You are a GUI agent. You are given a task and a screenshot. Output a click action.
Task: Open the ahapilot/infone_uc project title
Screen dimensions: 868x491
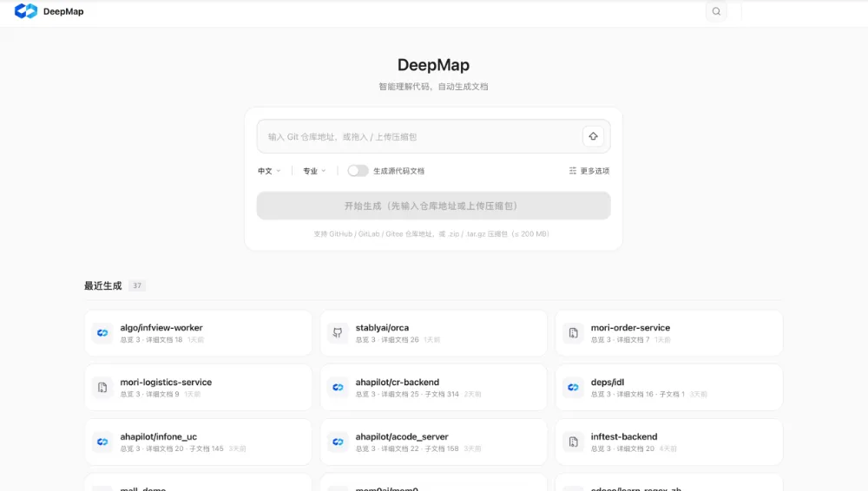pyautogui.click(x=158, y=436)
